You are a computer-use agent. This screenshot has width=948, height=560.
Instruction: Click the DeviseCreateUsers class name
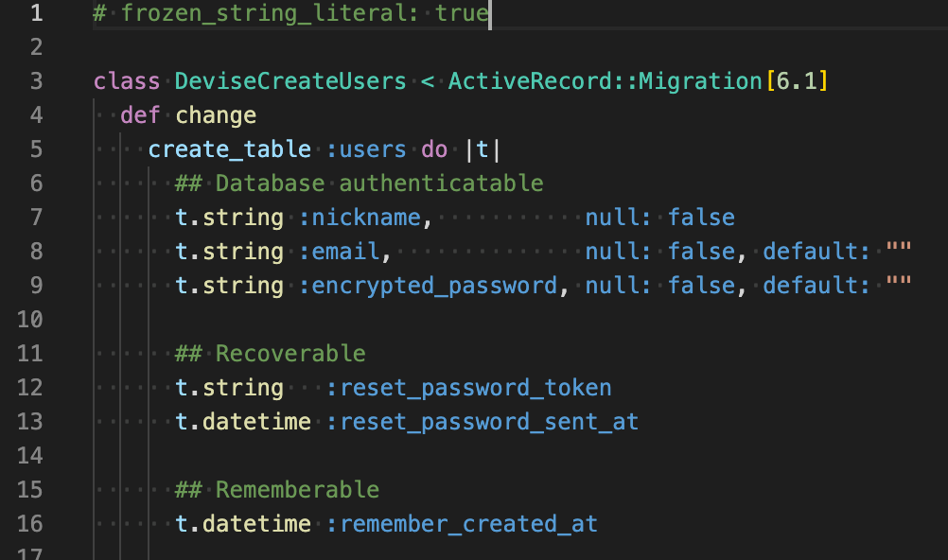[290, 81]
